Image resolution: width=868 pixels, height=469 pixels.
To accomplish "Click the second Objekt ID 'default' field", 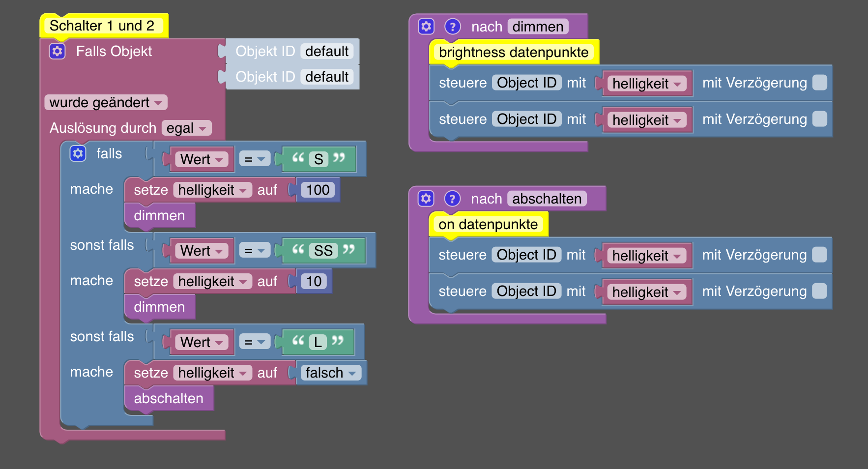I will [x=327, y=77].
